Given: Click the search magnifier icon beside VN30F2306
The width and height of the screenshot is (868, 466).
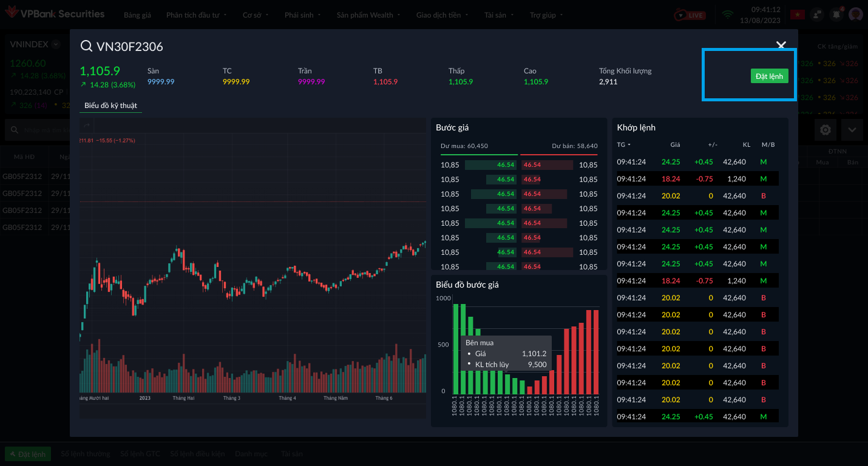Looking at the screenshot, I should (x=86, y=46).
